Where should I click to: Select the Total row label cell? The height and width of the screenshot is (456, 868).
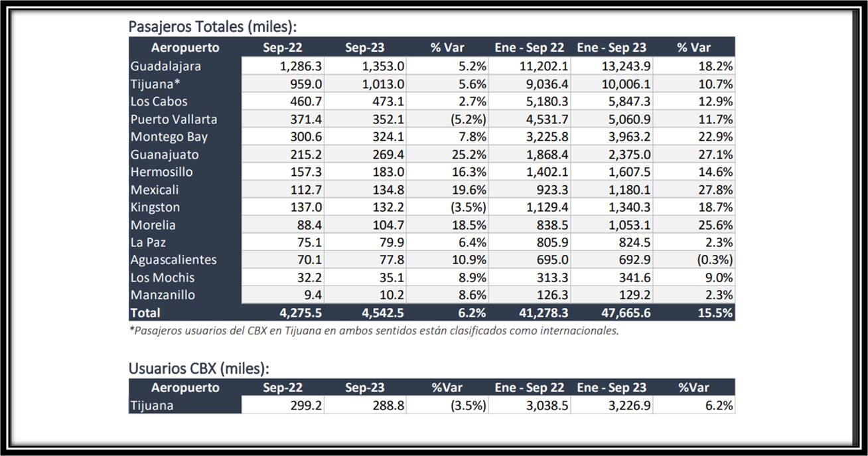click(146, 312)
